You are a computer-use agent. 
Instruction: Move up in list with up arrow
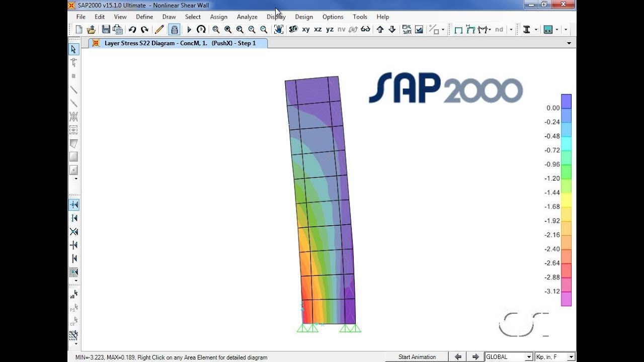[380, 30]
